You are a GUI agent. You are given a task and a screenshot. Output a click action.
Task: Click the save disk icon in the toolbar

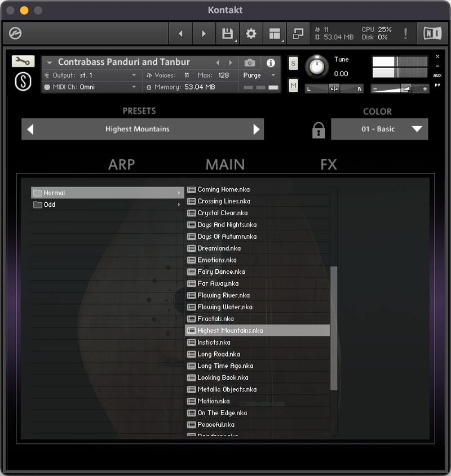click(x=227, y=33)
